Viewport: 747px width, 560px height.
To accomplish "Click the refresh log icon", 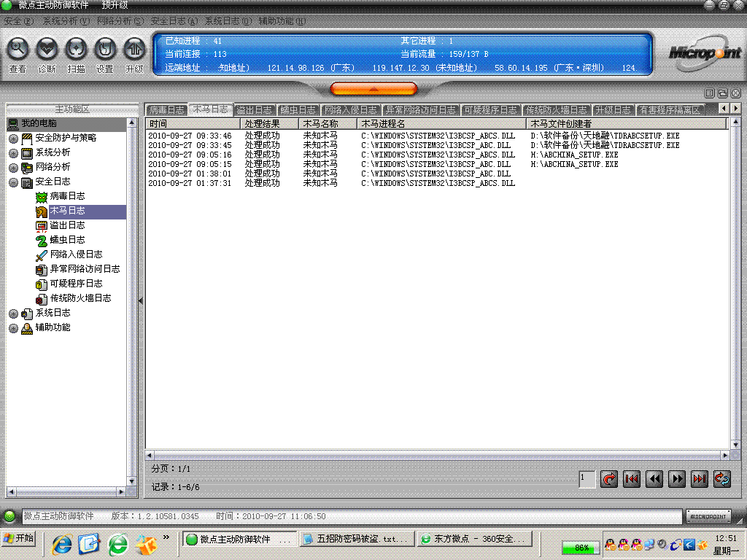I will [x=722, y=479].
